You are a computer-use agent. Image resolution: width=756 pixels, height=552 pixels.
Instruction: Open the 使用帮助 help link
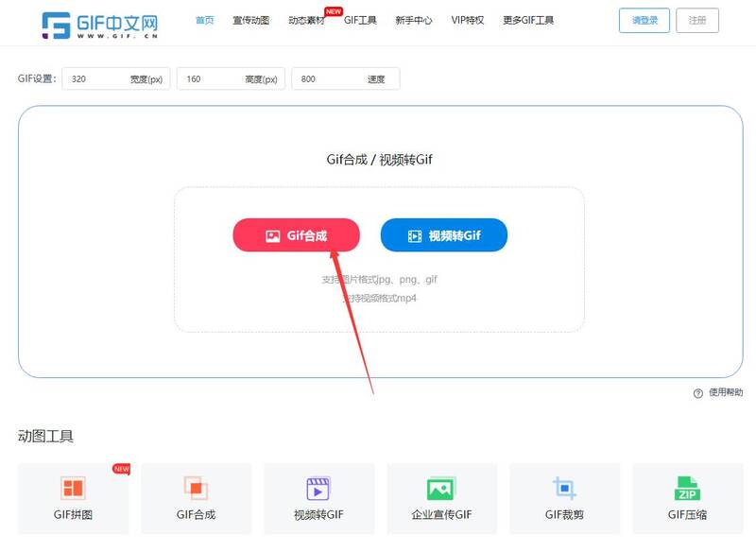726,392
